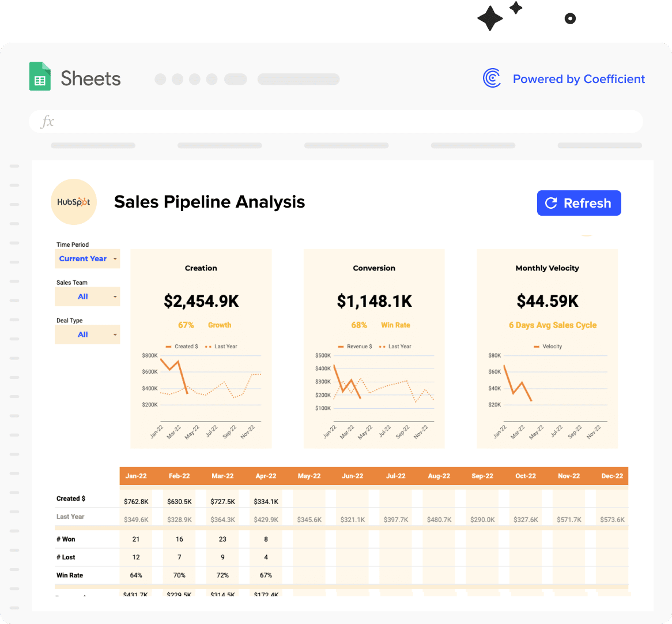
Task: Click the Created $ legend entry
Action: tap(182, 347)
